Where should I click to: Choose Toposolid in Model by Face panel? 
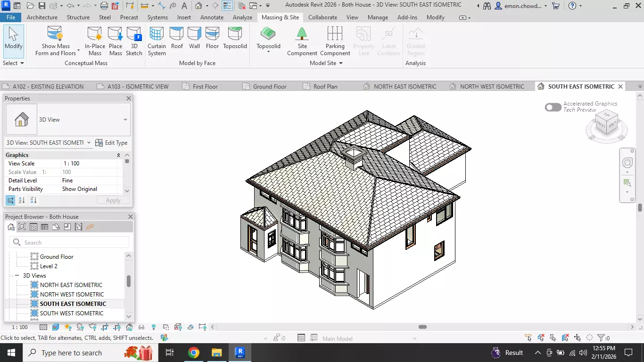point(235,38)
